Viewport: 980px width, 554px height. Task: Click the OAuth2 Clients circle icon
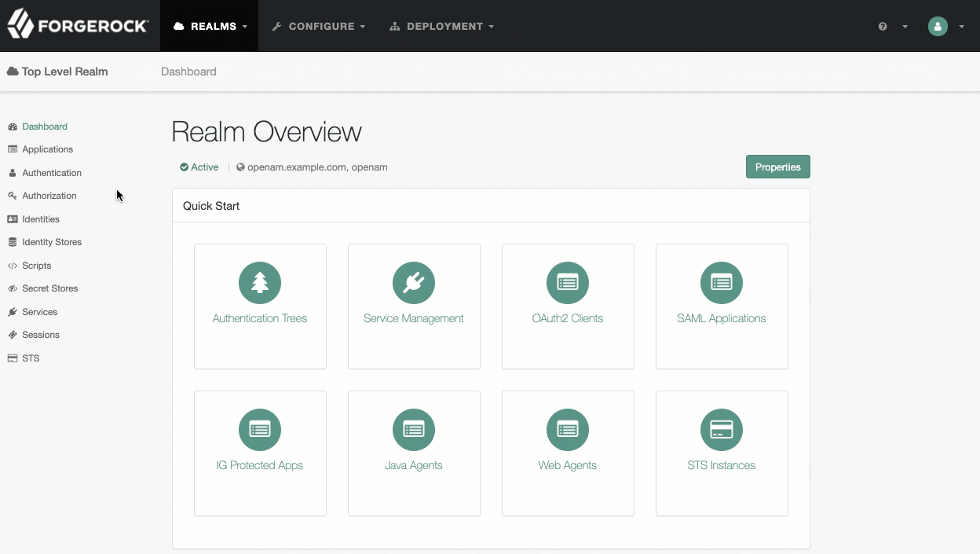tap(568, 283)
